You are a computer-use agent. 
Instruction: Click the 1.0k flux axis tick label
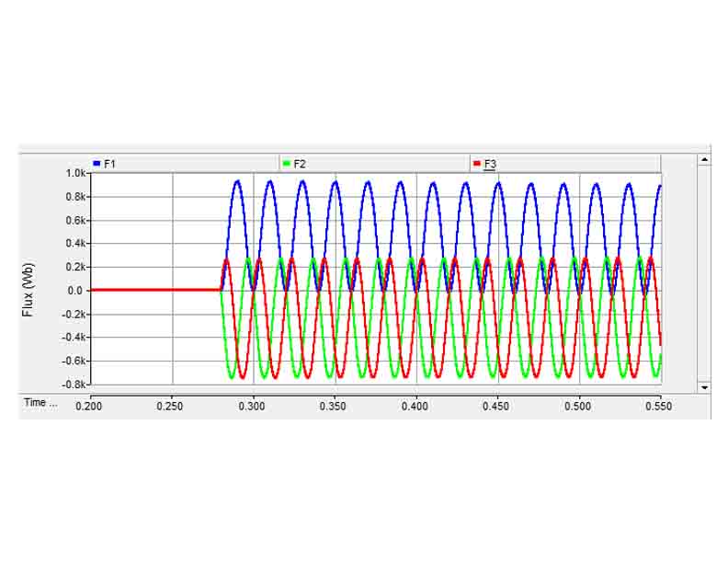pyautogui.click(x=74, y=173)
